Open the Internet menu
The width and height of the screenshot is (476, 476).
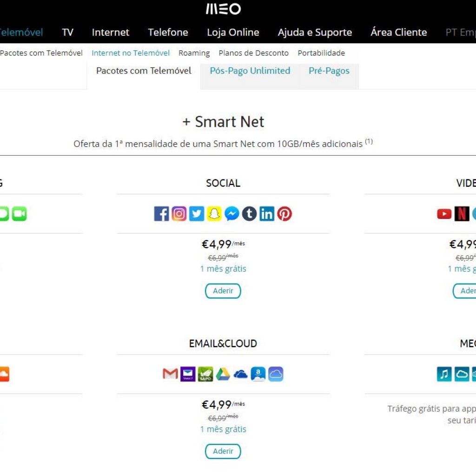point(111,33)
